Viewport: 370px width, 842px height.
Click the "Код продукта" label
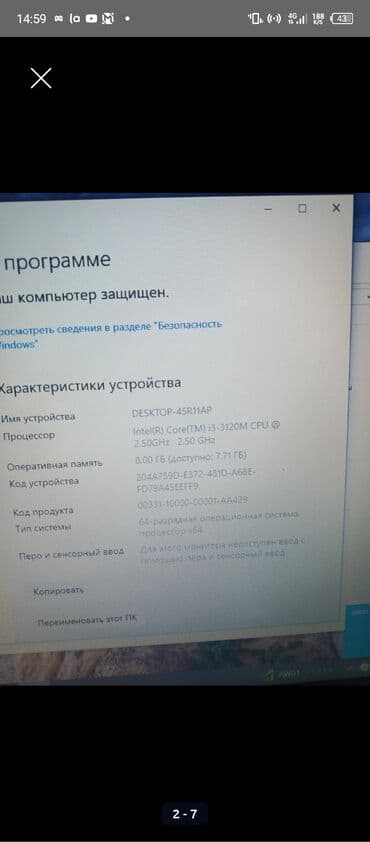(x=43, y=512)
